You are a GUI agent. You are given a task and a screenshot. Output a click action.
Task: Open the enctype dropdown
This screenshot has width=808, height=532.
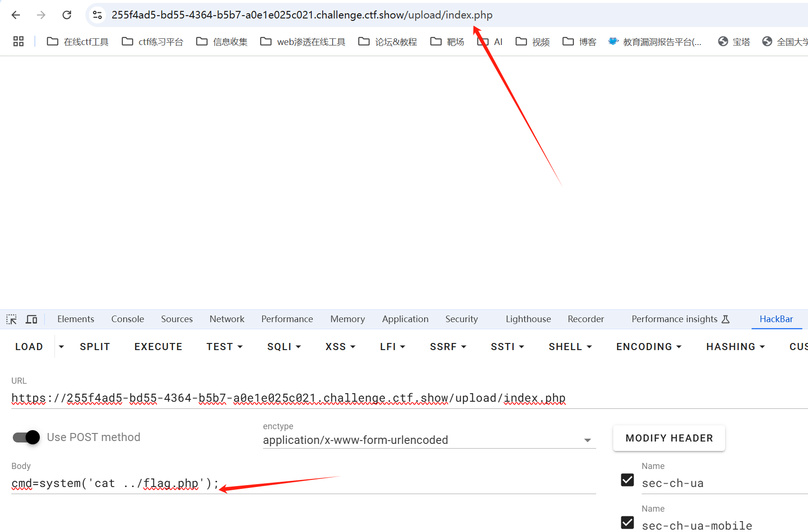429,440
